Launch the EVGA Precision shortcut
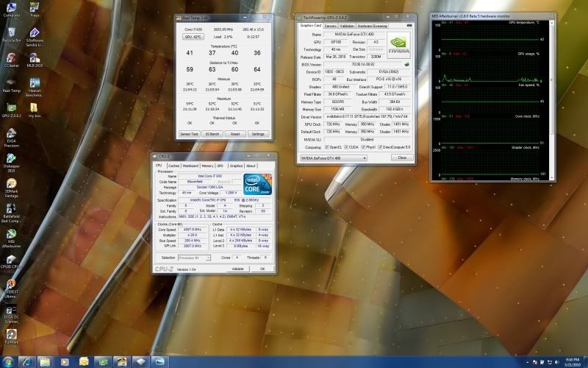Image resolution: width=588 pixels, height=368 pixels. click(x=11, y=138)
